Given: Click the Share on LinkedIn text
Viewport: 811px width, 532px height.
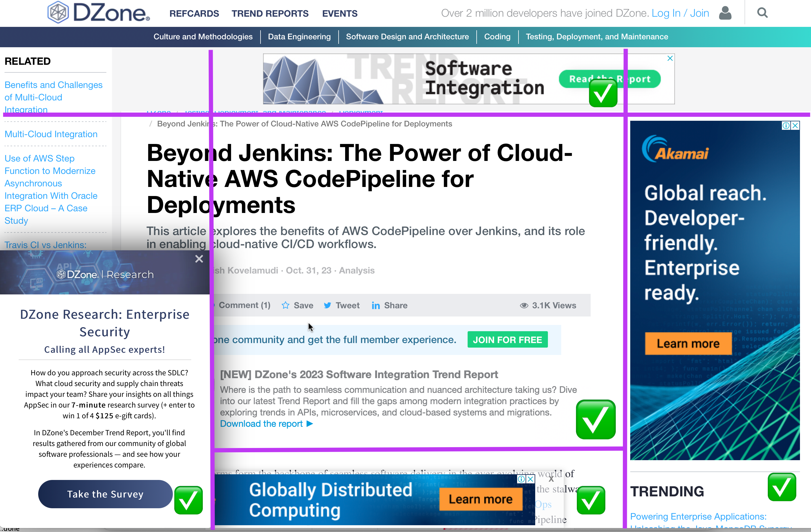Looking at the screenshot, I should 396,305.
